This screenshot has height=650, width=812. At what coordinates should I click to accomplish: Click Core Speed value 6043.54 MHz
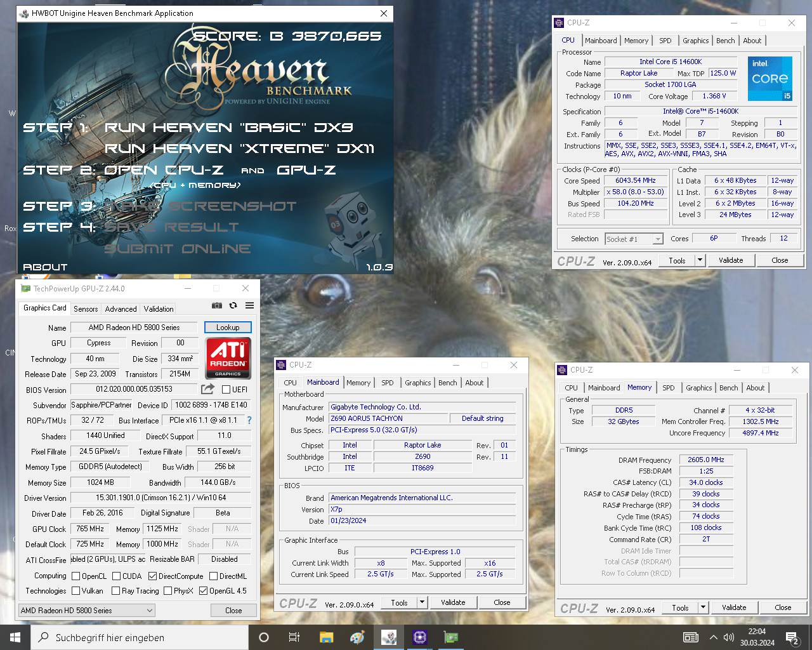click(636, 180)
